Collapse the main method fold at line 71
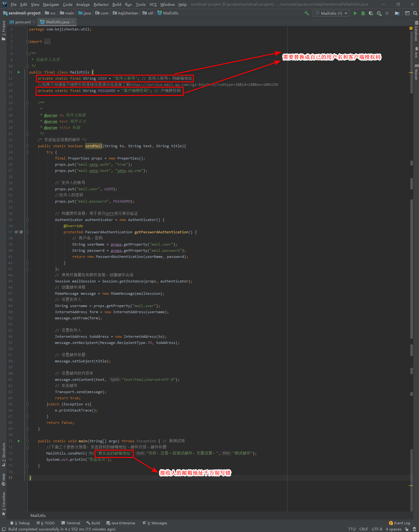The height and width of the screenshot is (532, 419). pos(27,441)
